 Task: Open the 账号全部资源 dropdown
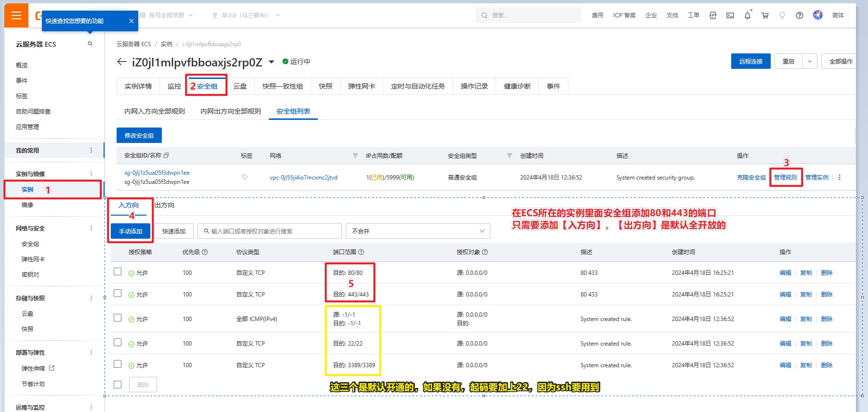click(x=166, y=15)
